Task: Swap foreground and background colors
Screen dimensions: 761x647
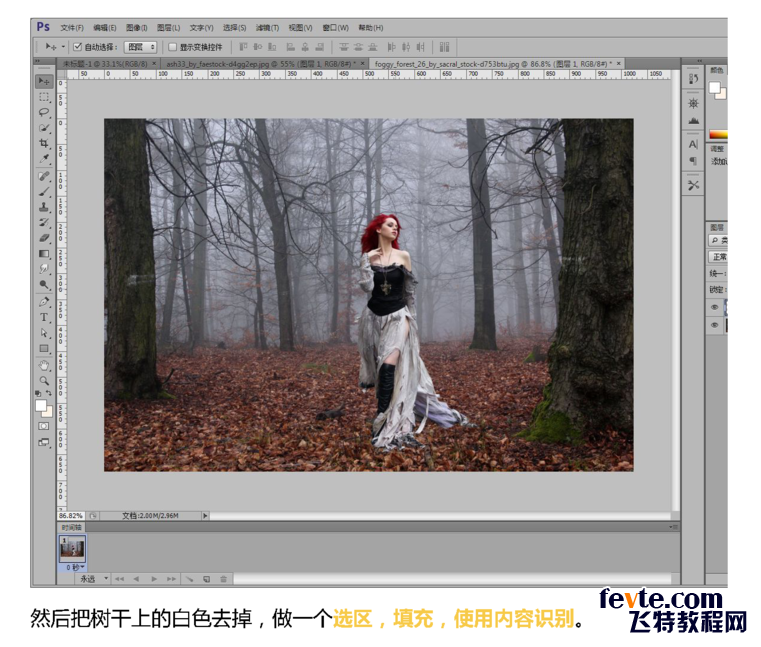Action: click(x=49, y=392)
